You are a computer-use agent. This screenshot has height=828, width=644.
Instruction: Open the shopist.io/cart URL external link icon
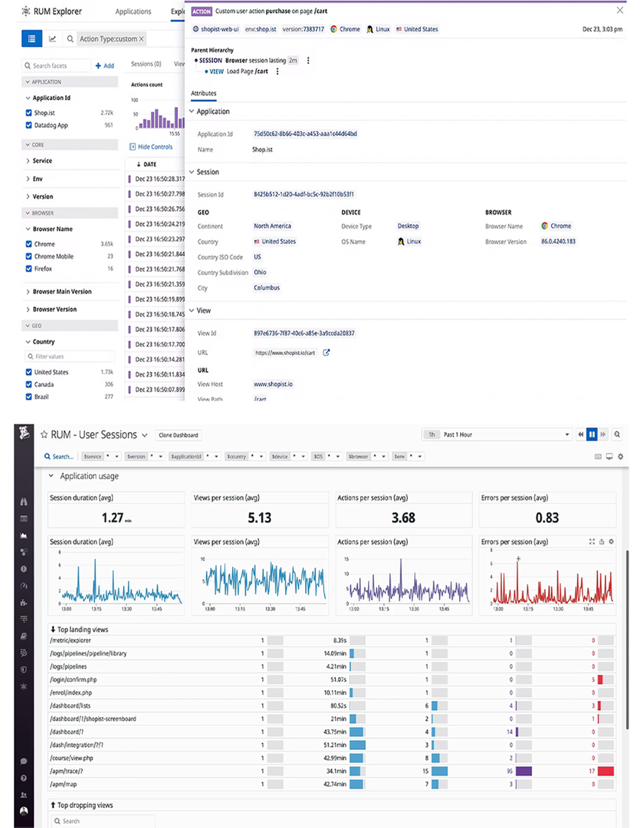(326, 353)
